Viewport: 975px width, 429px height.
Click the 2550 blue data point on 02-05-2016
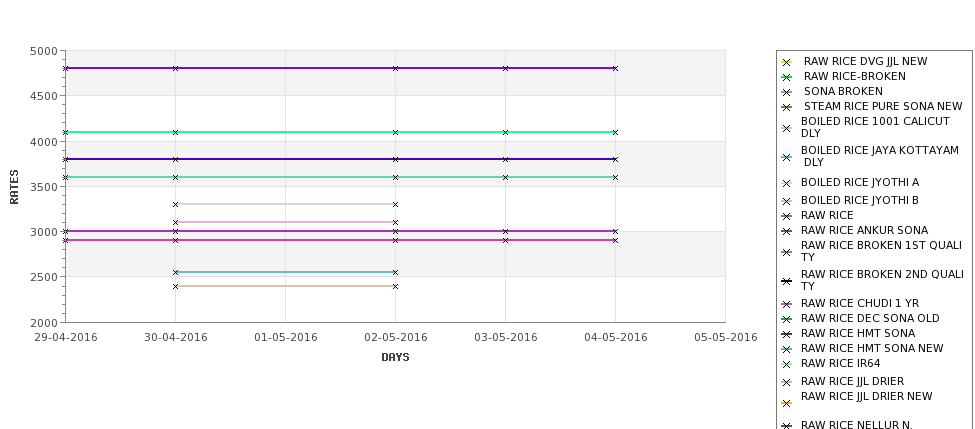pos(395,272)
